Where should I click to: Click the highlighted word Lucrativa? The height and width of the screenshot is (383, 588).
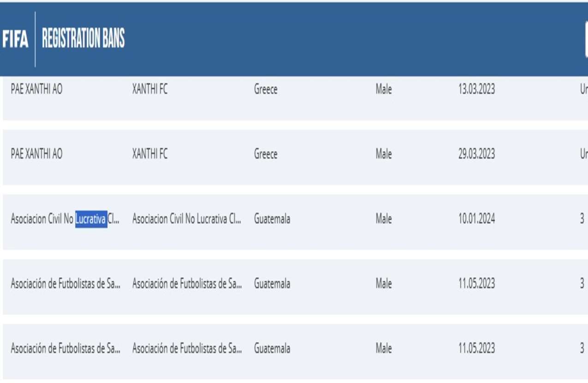tap(91, 219)
